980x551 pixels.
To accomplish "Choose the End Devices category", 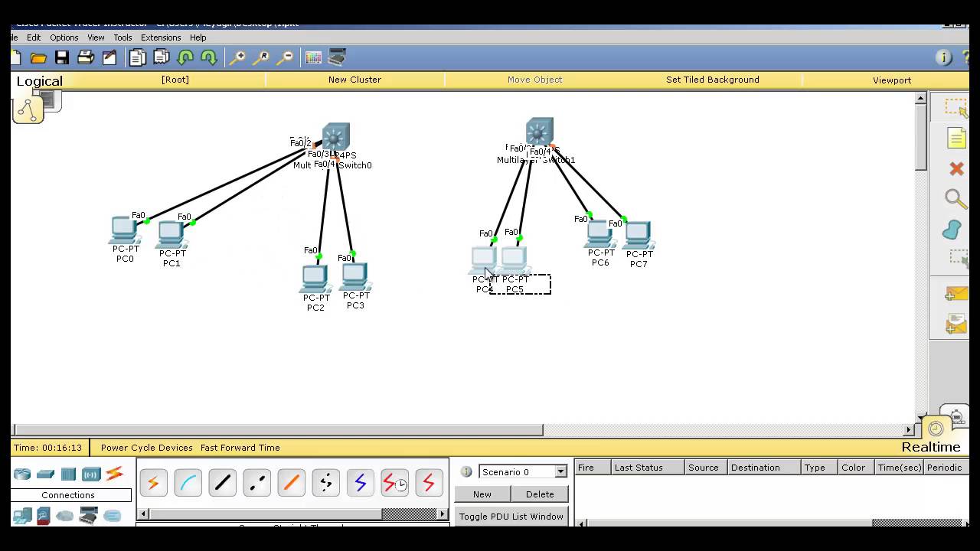I will (x=22, y=517).
